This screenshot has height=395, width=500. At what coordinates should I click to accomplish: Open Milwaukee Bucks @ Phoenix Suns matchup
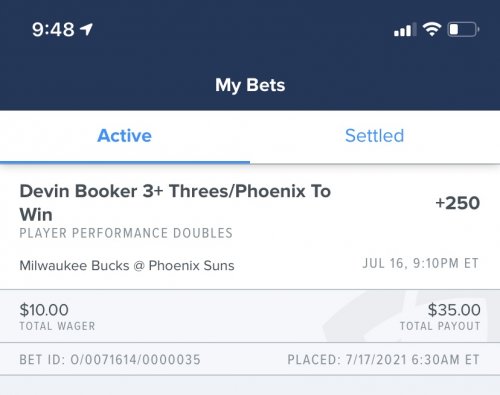point(127,266)
